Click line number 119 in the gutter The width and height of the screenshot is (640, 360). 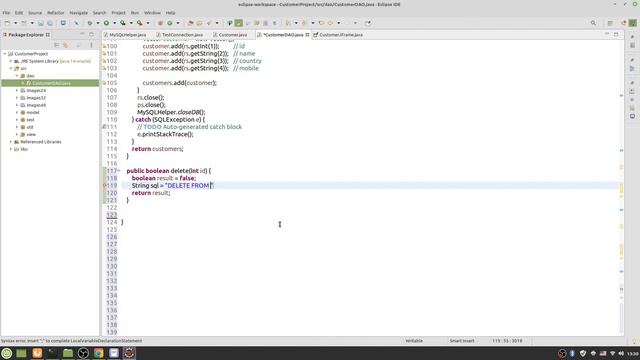[112, 185]
